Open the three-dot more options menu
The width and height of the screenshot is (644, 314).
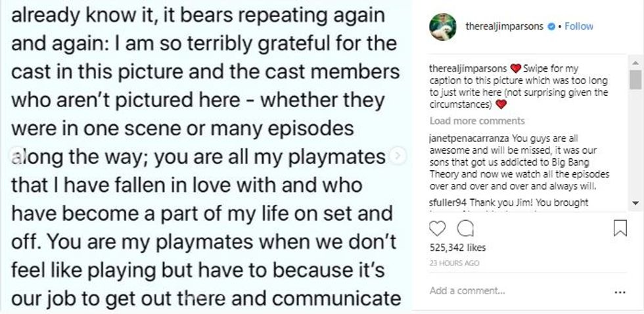619,291
